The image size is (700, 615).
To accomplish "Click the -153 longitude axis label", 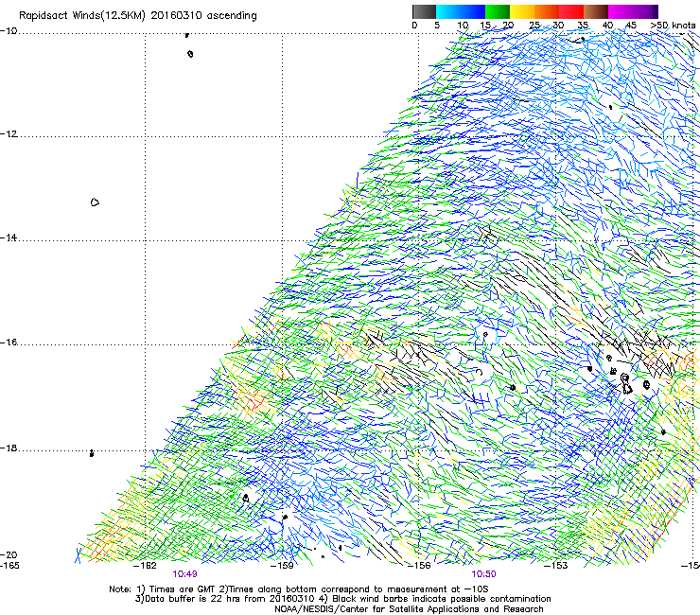I will (556, 566).
